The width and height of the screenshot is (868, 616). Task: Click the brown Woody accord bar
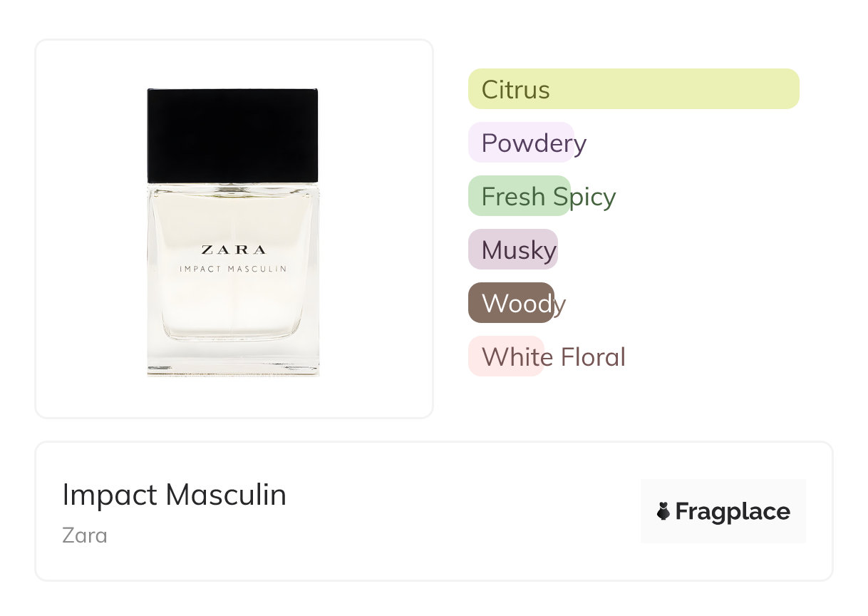[x=510, y=303]
